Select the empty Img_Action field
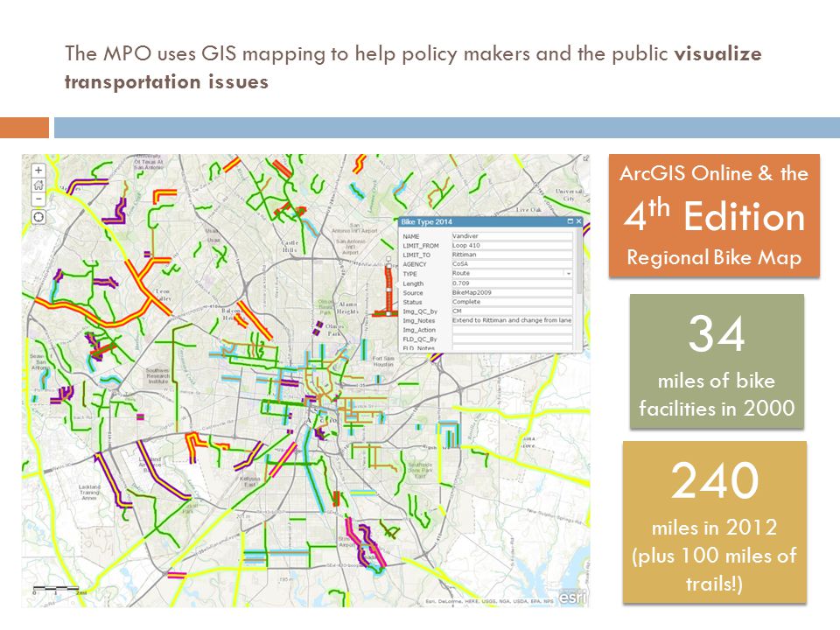Image resolution: width=840 pixels, height=630 pixels. [512, 330]
